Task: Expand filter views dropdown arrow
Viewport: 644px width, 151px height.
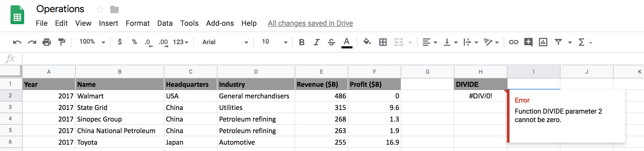Action: coord(570,42)
